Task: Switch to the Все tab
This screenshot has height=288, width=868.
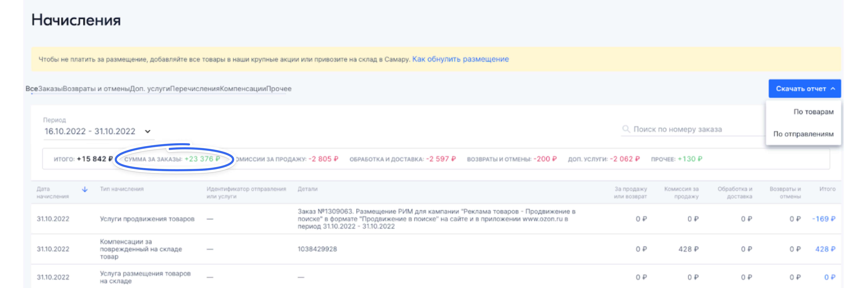Action: 32,89
